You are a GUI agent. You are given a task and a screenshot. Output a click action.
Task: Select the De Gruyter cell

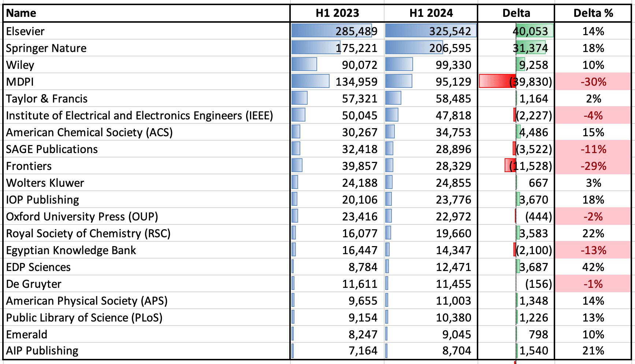pos(146,284)
